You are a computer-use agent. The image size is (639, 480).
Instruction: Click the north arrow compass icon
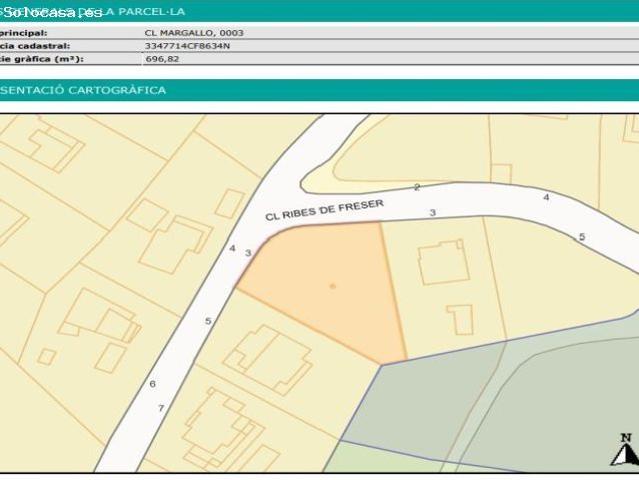click(x=625, y=451)
